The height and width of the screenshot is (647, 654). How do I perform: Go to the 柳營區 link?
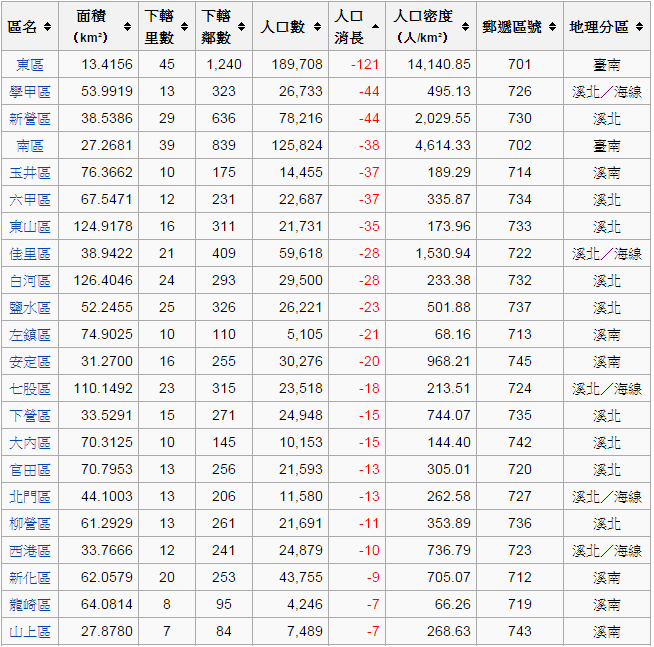(x=30, y=523)
